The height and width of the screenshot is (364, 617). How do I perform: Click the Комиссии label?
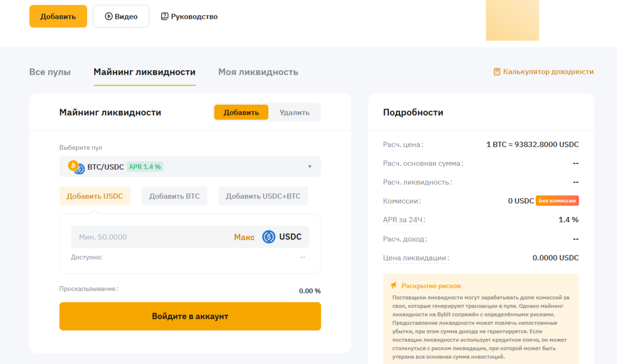pos(402,201)
